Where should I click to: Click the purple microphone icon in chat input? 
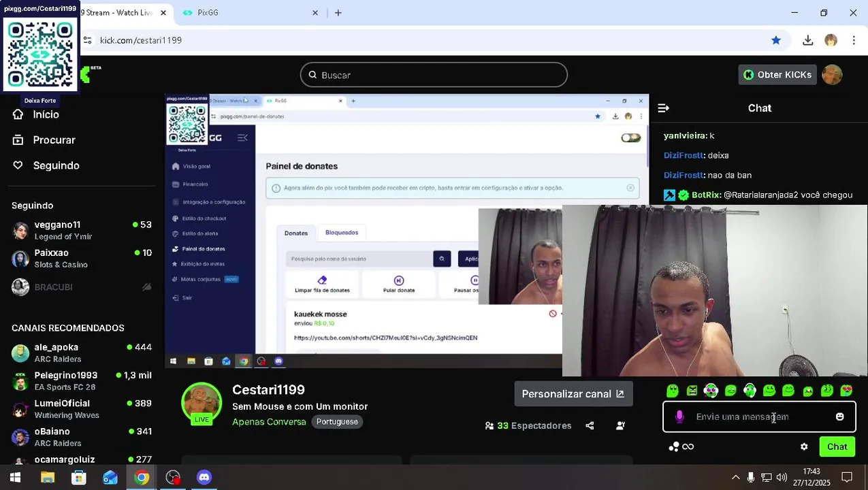679,416
